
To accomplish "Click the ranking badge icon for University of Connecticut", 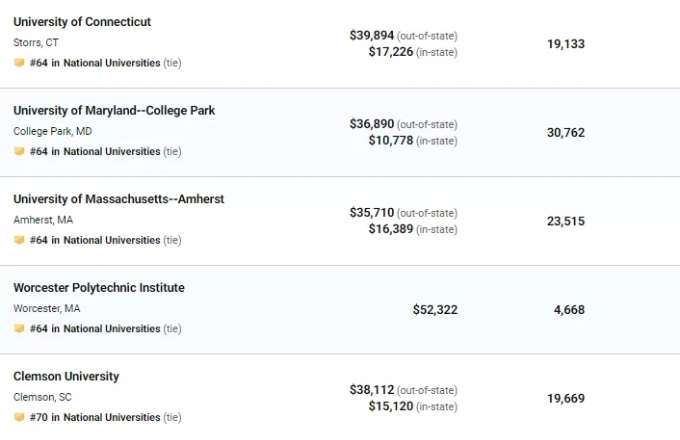I will pos(19,63).
